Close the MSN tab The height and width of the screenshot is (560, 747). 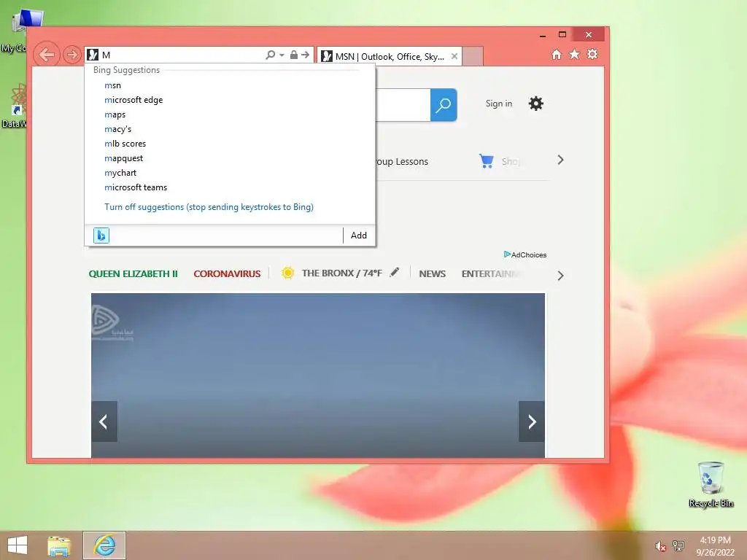(454, 56)
